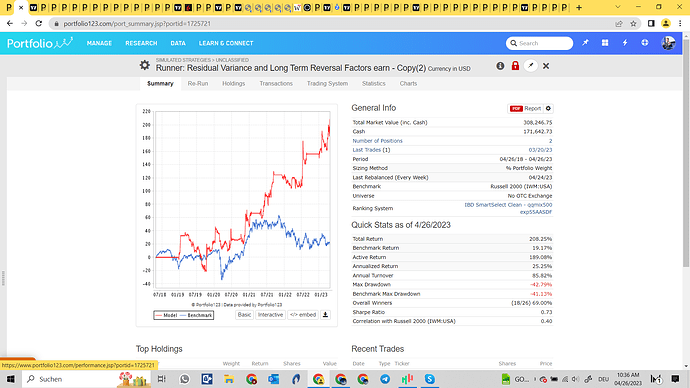Viewport: 690px width, 388px height.
Task: Open report settings gear next to Report
Action: [548, 108]
